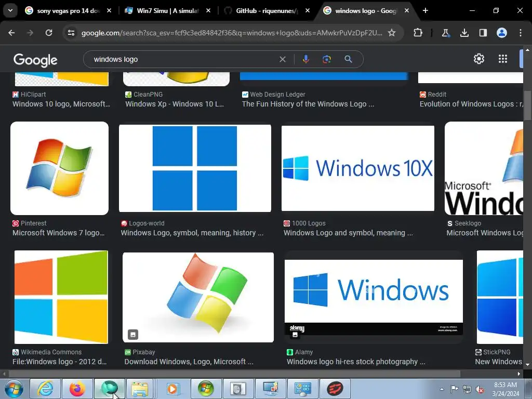532x399 pixels.
Task: Open the Google apps grid
Action: pos(503,59)
